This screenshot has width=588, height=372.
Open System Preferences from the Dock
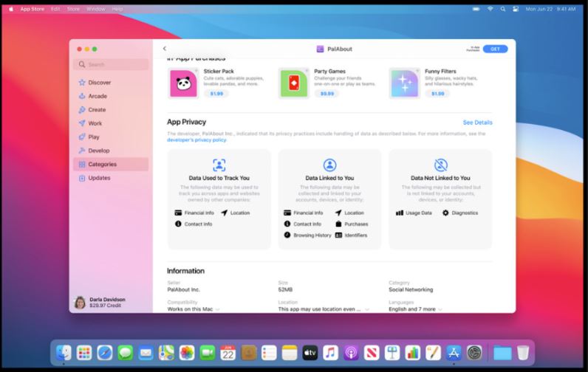(x=474, y=353)
